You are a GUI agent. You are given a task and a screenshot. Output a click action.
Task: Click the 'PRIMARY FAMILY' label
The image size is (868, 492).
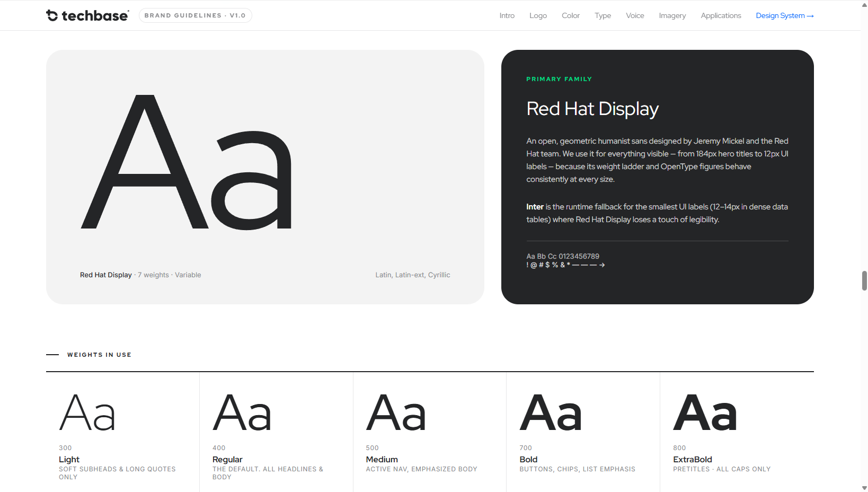[x=559, y=79]
